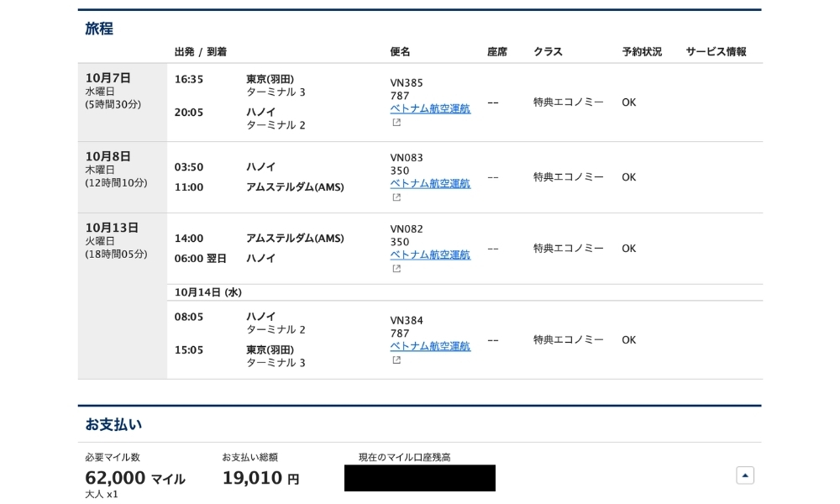Click the external link icon for VN082 flight

pos(395,268)
